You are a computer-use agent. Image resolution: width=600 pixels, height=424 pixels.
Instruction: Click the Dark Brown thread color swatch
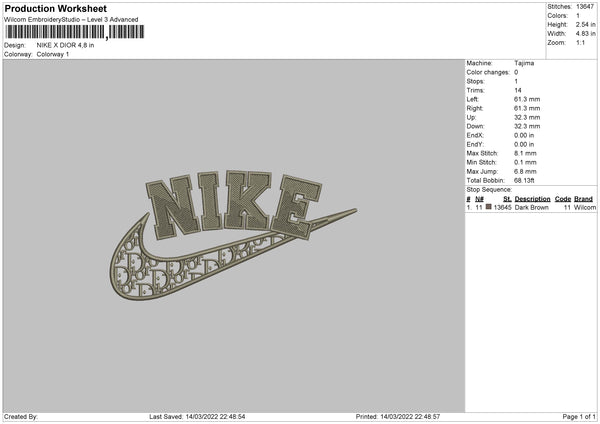[488, 207]
